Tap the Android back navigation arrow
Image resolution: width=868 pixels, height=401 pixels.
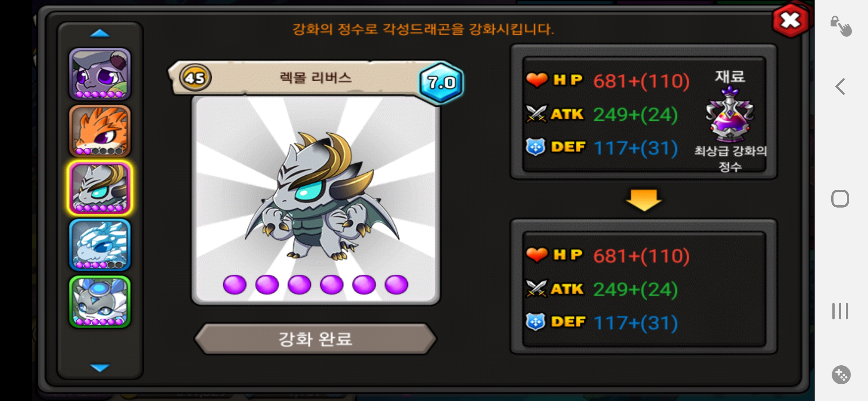[x=840, y=87]
